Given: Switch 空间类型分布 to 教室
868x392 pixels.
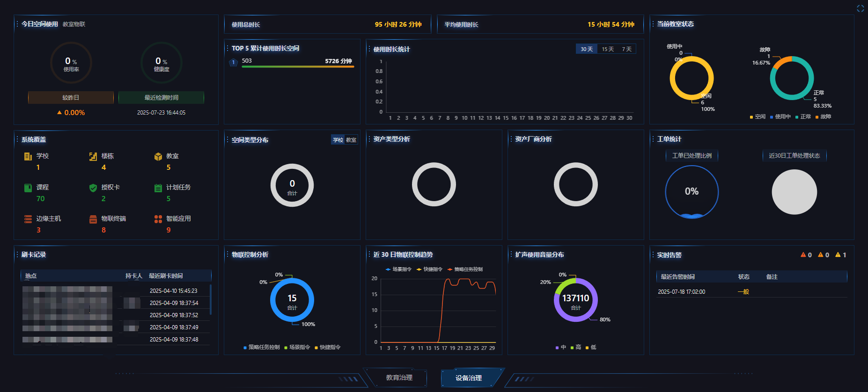Looking at the screenshot, I should click(x=351, y=140).
